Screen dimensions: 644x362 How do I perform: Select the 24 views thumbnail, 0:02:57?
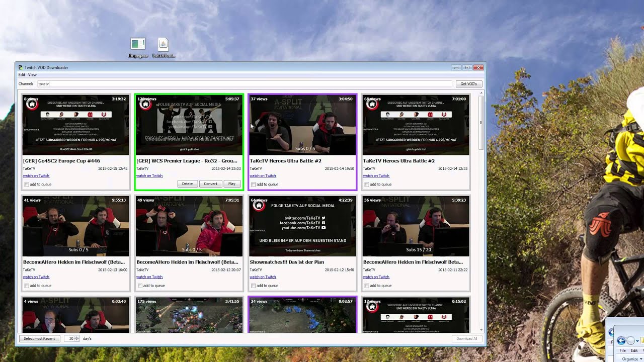click(x=302, y=315)
